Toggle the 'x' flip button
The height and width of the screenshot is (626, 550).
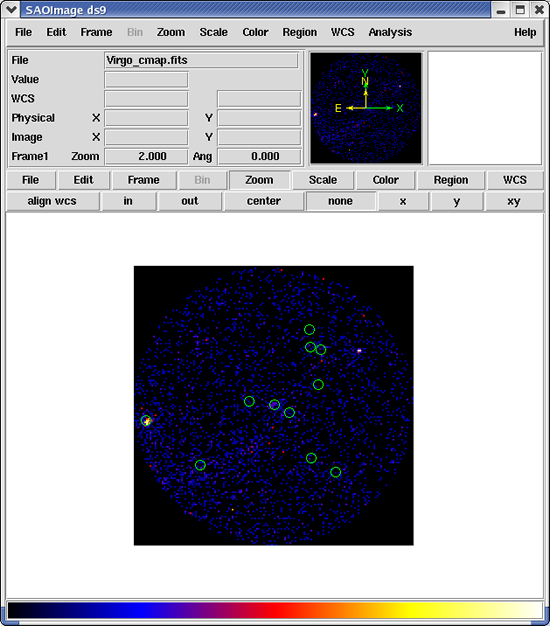[403, 201]
